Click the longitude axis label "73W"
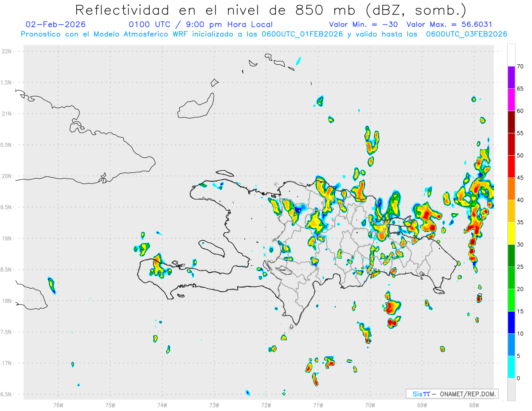The width and height of the screenshot is (532, 411). tap(214, 404)
